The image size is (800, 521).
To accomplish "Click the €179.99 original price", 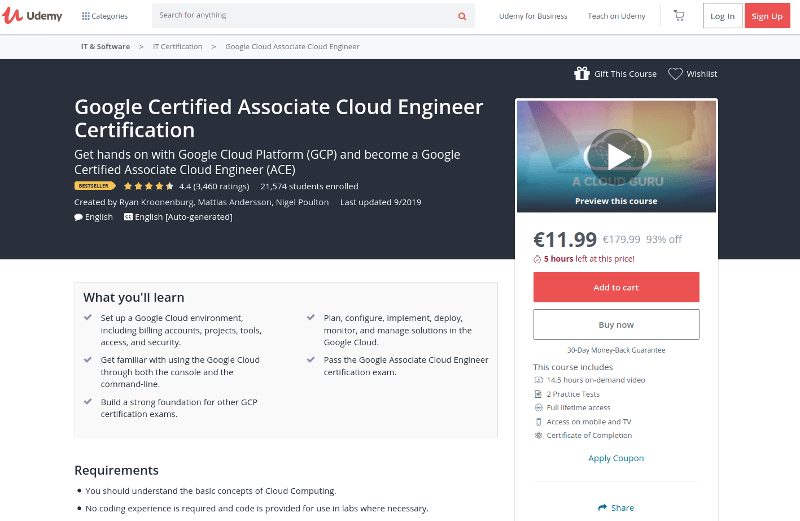I will [x=621, y=239].
